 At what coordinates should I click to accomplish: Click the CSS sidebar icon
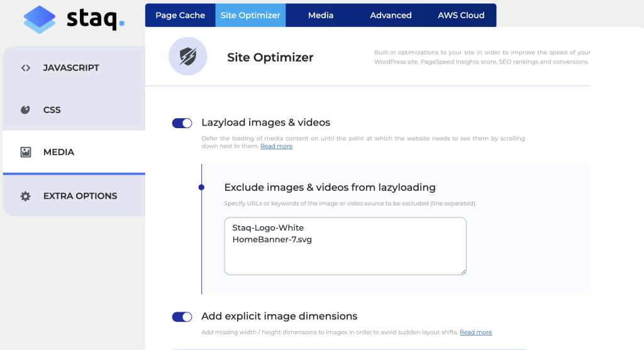pos(25,110)
